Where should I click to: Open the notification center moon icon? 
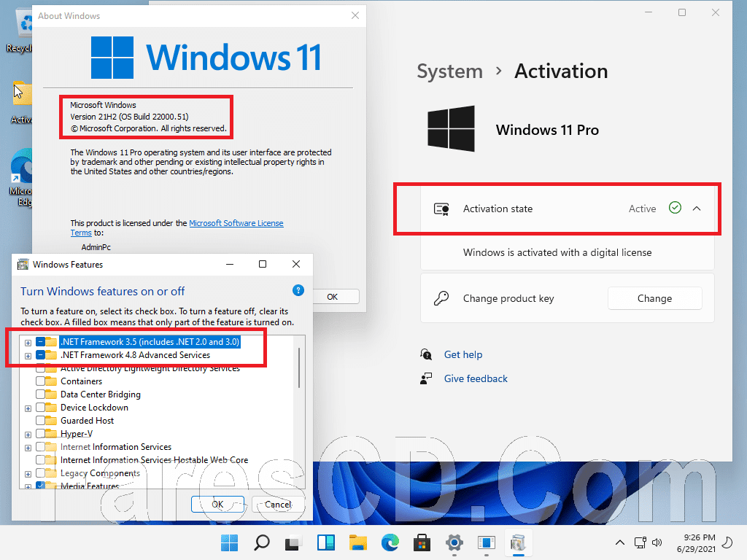(x=728, y=542)
